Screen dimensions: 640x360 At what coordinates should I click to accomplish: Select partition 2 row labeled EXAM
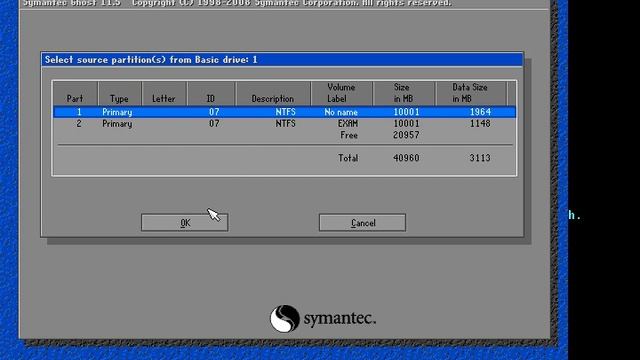click(284, 124)
